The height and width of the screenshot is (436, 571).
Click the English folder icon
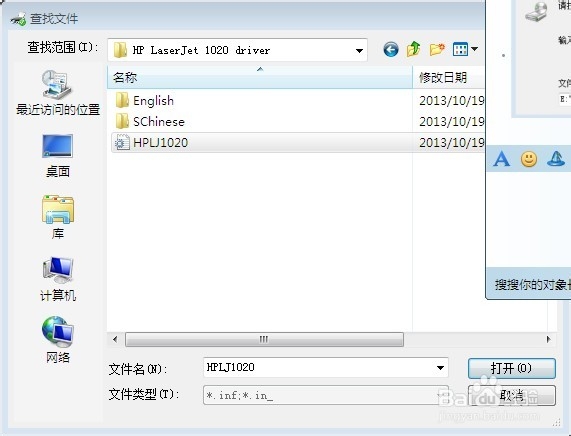tap(122, 100)
